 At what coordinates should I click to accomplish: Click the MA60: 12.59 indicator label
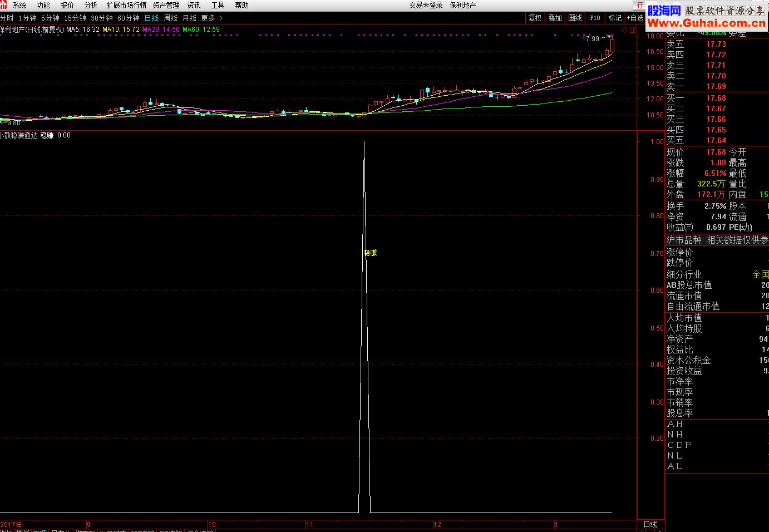click(x=201, y=29)
